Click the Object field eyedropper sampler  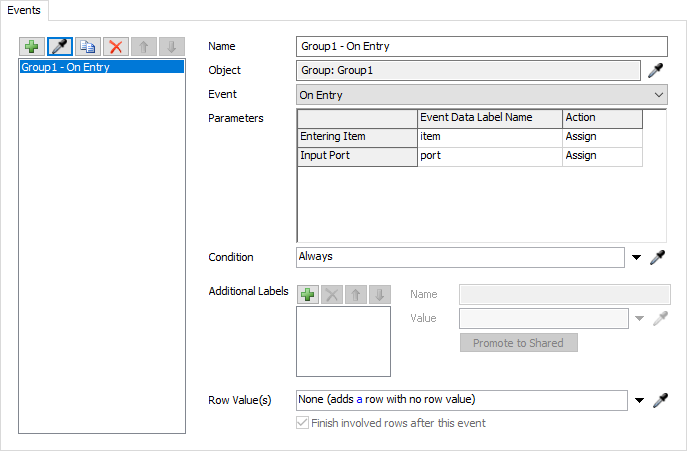pos(657,70)
